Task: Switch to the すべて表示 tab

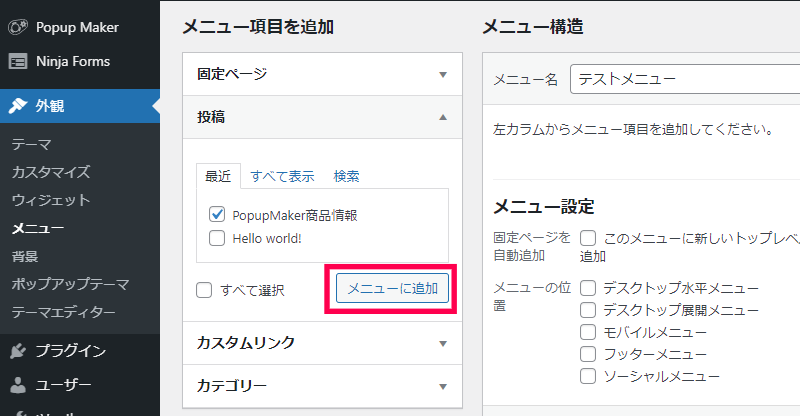Action: [x=282, y=176]
